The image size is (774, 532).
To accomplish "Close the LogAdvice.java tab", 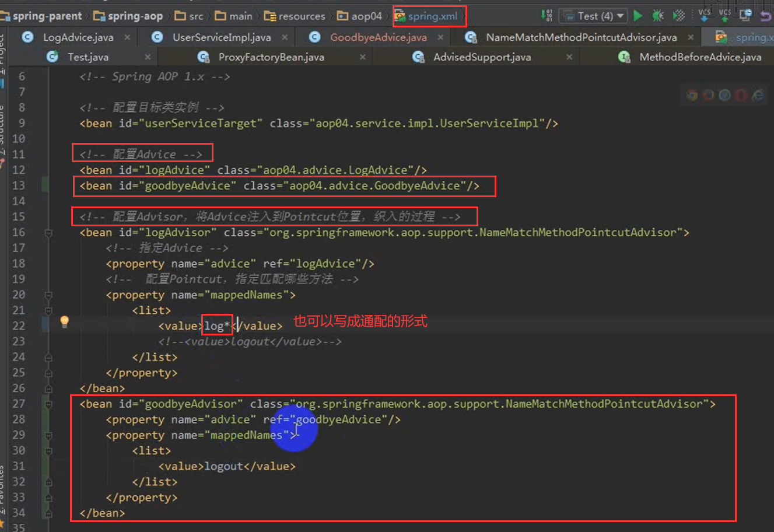I will (128, 37).
